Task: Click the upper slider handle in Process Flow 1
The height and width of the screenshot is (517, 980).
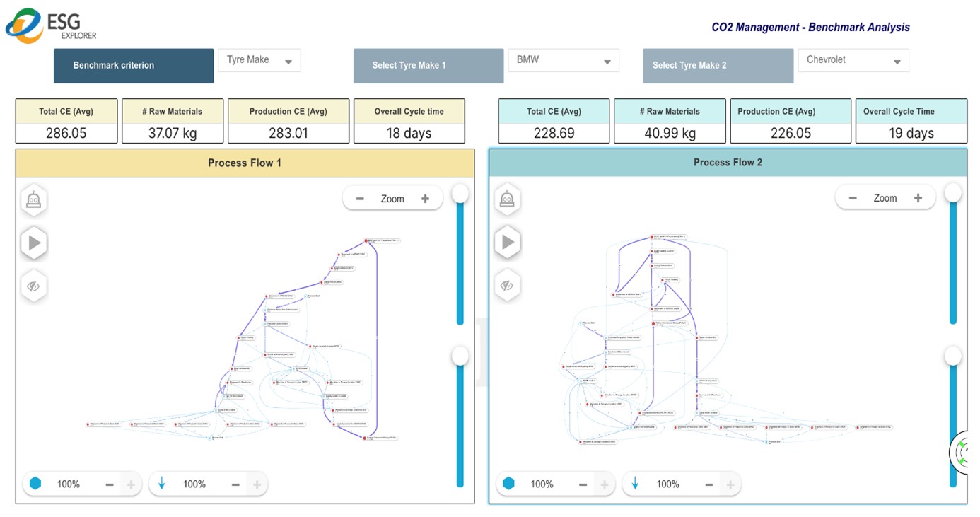Action: click(460, 192)
